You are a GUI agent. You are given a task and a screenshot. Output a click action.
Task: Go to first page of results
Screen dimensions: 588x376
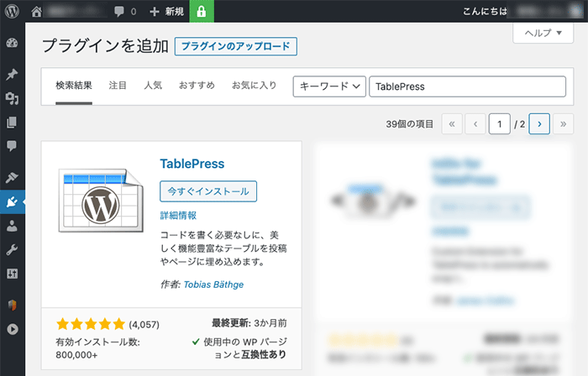[x=452, y=124]
